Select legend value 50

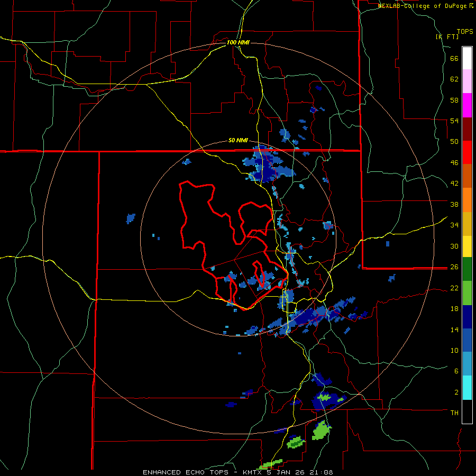(454, 141)
